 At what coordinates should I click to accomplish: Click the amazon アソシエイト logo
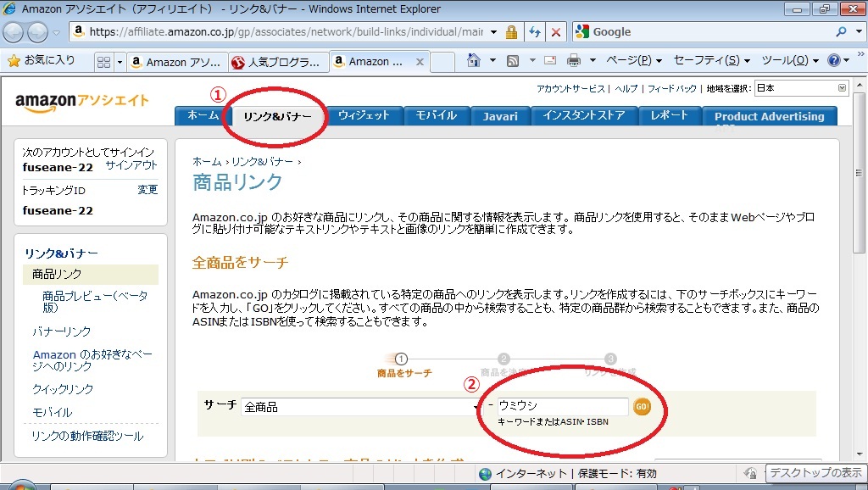82,102
